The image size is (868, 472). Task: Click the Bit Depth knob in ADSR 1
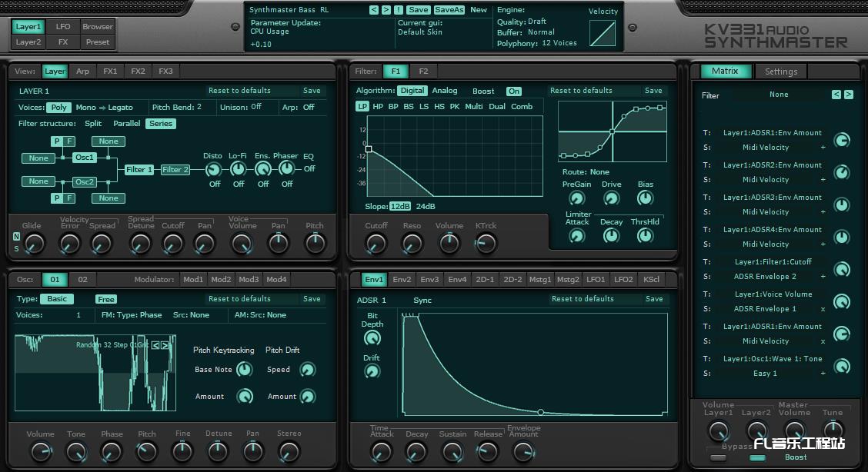tap(372, 338)
